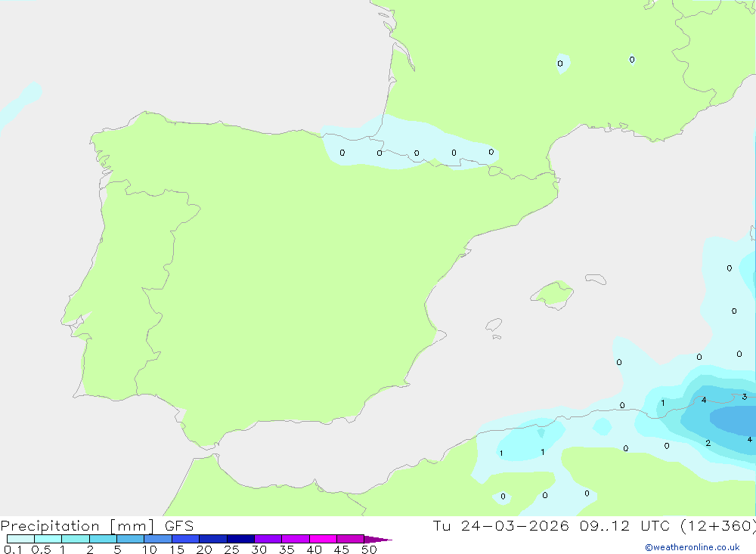This screenshot has height=554, width=756.
Task: Click the '25' legend scale label
Action: (x=231, y=549)
